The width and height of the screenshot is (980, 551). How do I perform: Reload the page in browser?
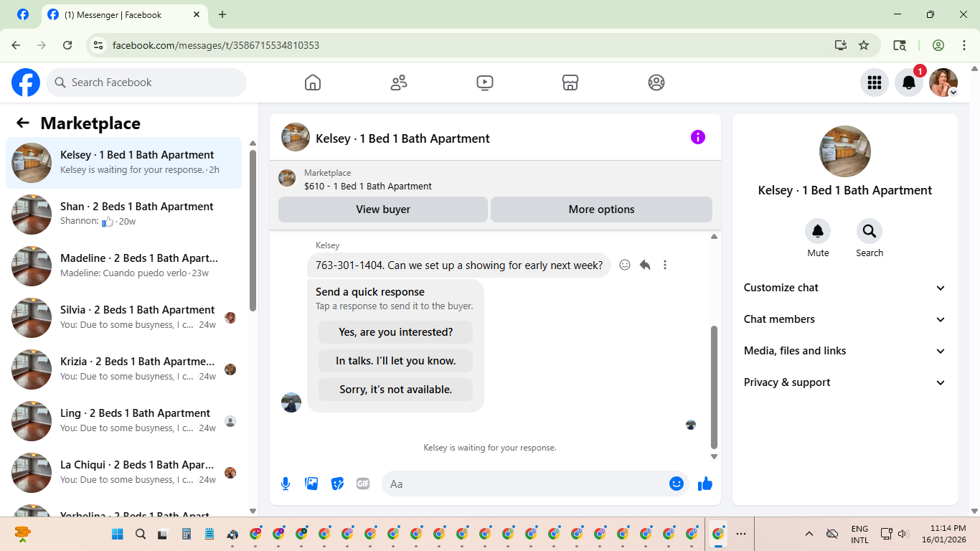click(67, 45)
